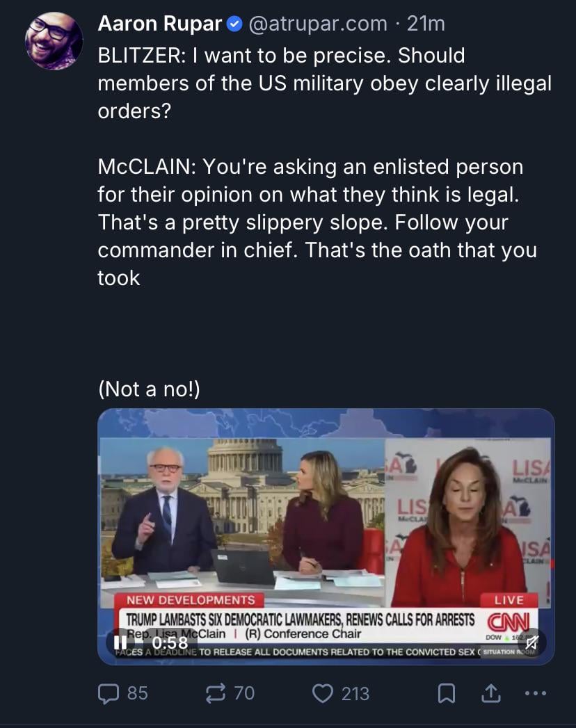Screen dimensions: 576x728
Task: Open post by clicking BLITZER quote text
Action: 324,83
